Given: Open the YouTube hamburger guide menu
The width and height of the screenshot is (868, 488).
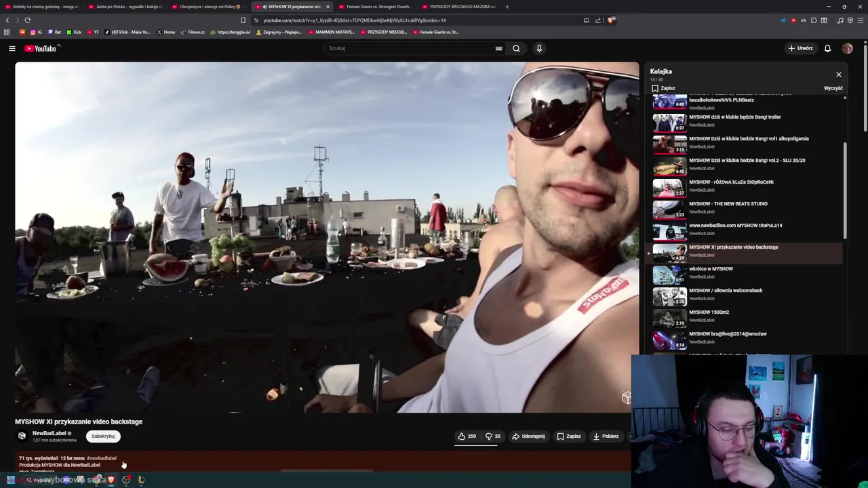Looking at the screenshot, I should pyautogui.click(x=12, y=48).
